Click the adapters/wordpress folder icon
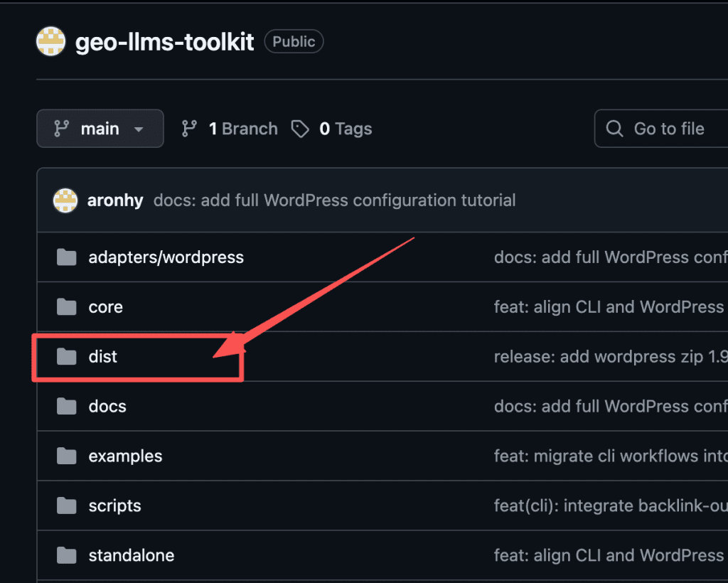The width and height of the screenshot is (728, 583). click(x=67, y=257)
